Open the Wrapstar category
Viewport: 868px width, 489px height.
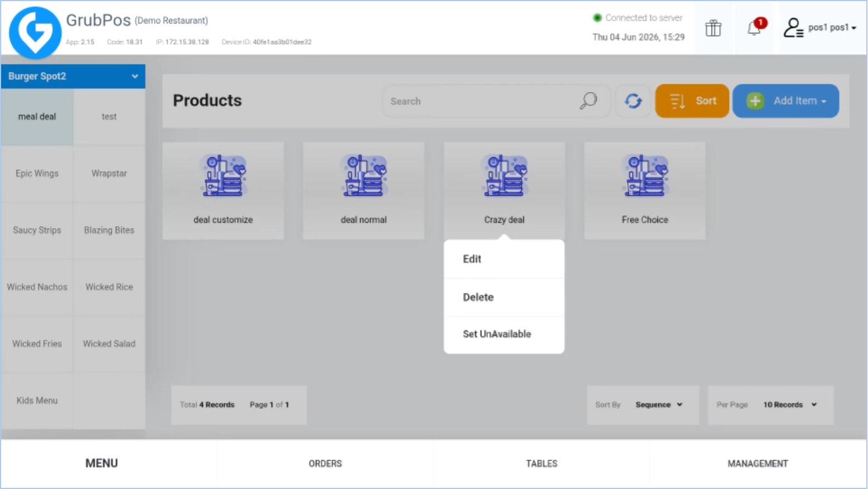pyautogui.click(x=109, y=174)
